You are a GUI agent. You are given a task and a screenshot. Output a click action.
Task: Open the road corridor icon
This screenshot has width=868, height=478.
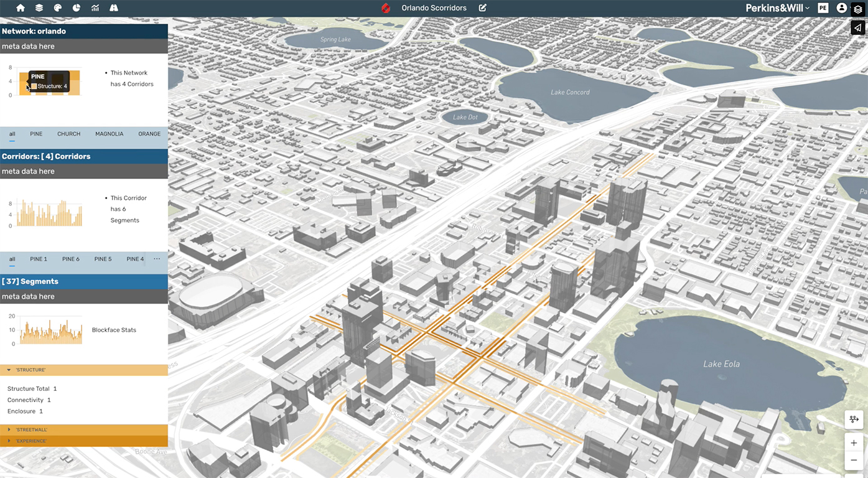114,8
